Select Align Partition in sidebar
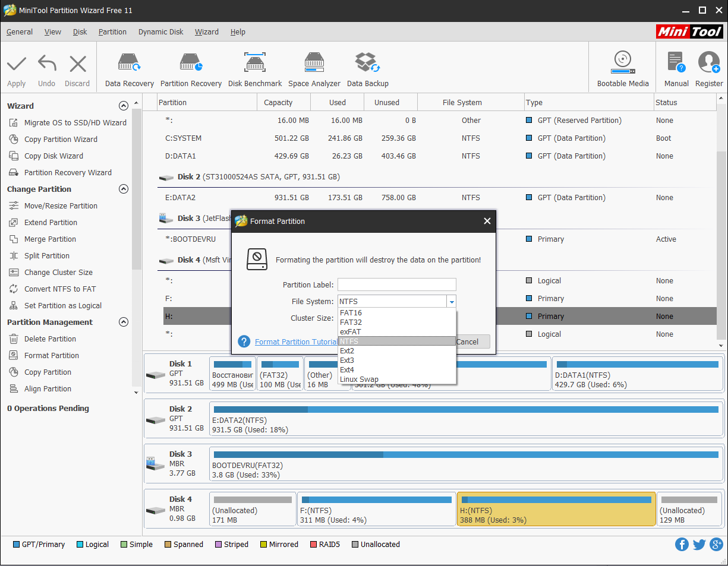This screenshot has width=728, height=566. (48, 389)
